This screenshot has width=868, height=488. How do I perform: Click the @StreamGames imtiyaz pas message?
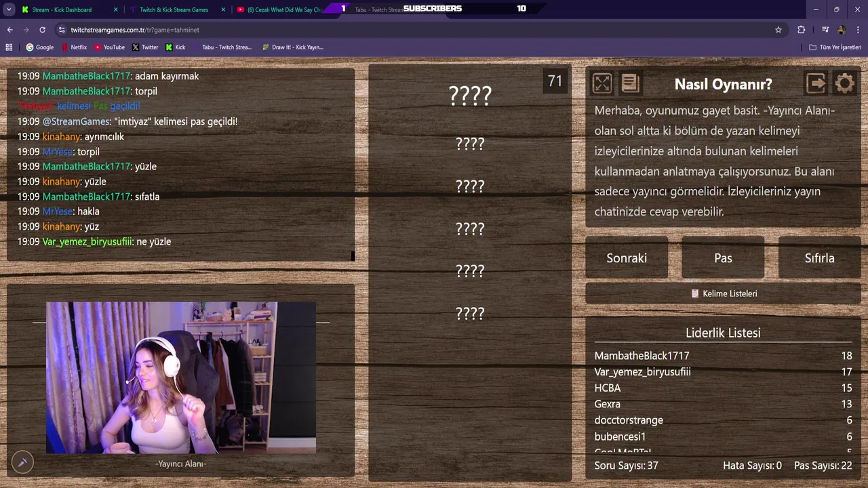click(127, 121)
